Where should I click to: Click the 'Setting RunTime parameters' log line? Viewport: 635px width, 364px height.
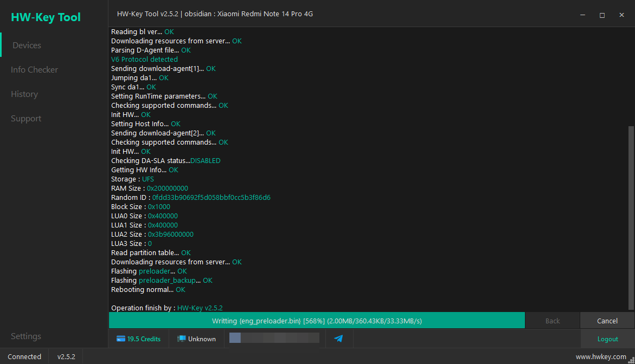[164, 96]
